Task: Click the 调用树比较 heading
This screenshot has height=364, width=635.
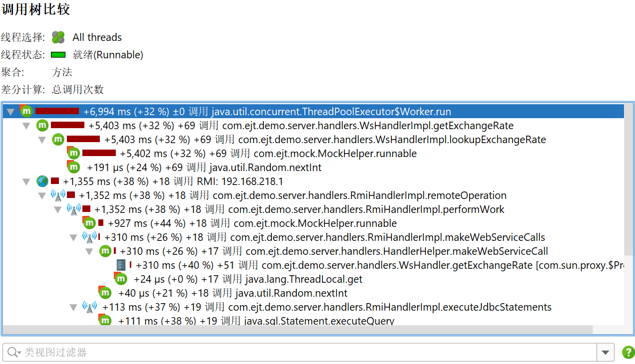Action: pyautogui.click(x=36, y=9)
